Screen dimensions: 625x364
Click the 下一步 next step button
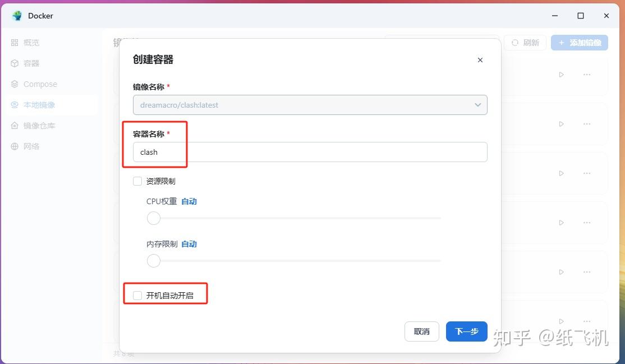pyautogui.click(x=466, y=331)
